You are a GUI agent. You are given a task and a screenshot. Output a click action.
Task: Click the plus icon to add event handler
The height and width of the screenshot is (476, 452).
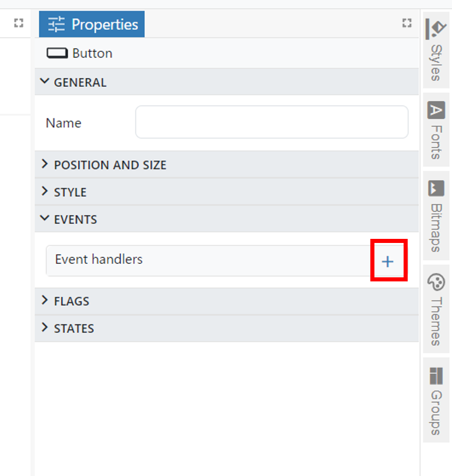[388, 262]
